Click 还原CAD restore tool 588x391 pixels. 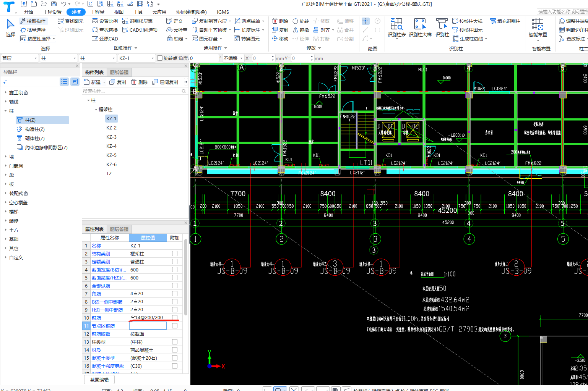tap(105, 39)
